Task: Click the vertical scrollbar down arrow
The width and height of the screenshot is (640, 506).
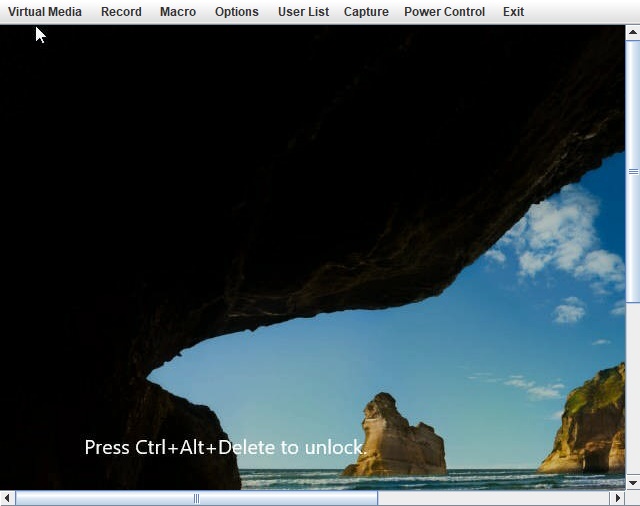Action: 633,482
